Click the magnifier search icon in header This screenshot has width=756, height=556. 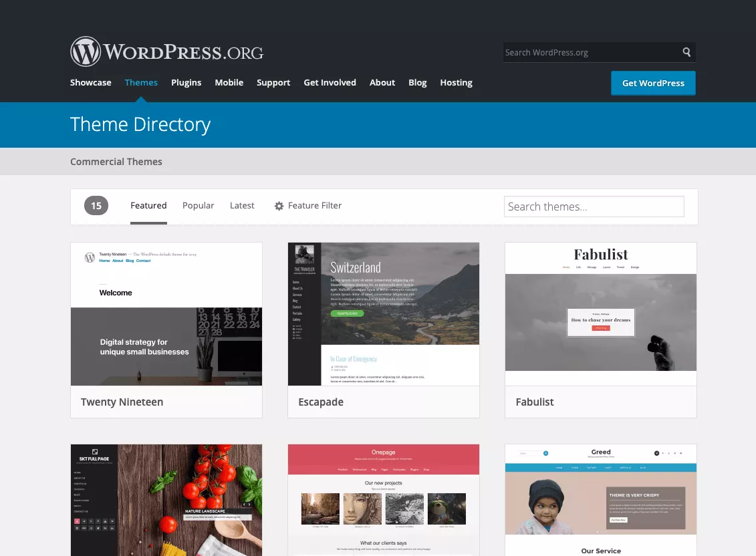click(686, 52)
